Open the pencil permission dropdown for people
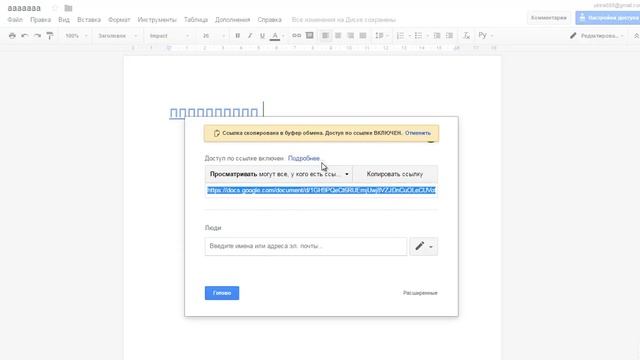 coord(424,246)
